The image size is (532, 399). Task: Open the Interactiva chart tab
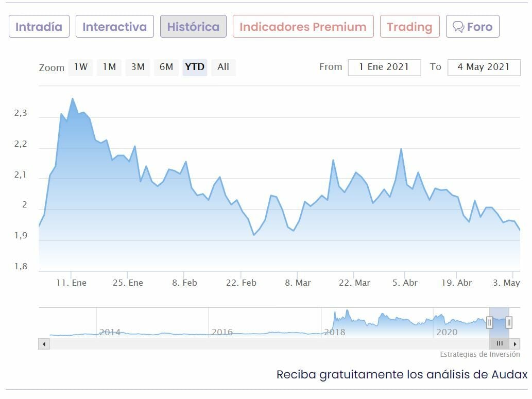click(x=114, y=27)
